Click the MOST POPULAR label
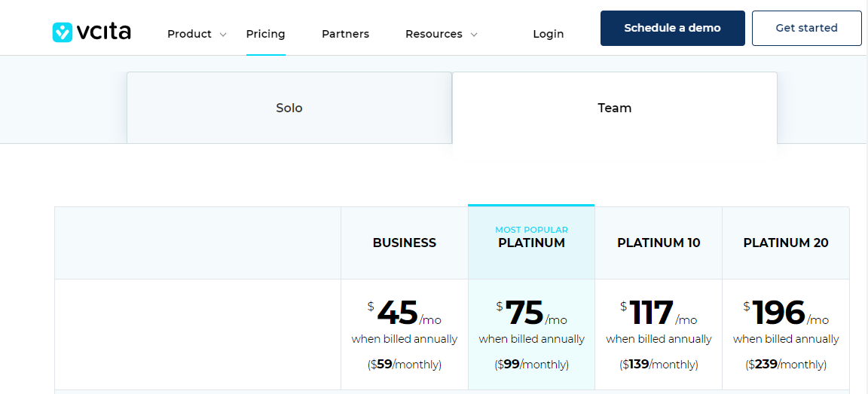The height and width of the screenshot is (394, 868). click(531, 230)
